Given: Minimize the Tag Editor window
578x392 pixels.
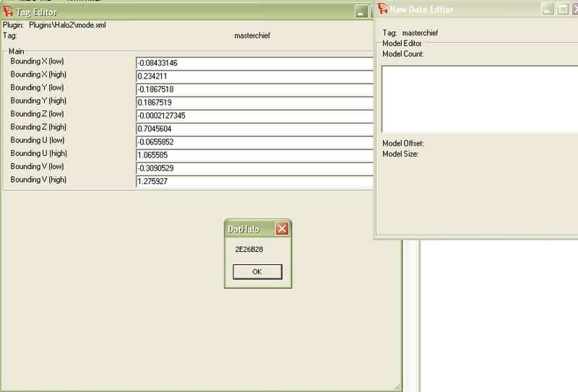Looking at the screenshot, I should pyautogui.click(x=361, y=12).
